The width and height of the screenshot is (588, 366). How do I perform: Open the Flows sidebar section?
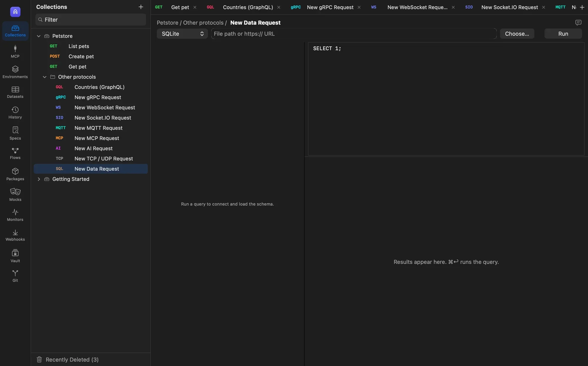click(15, 153)
